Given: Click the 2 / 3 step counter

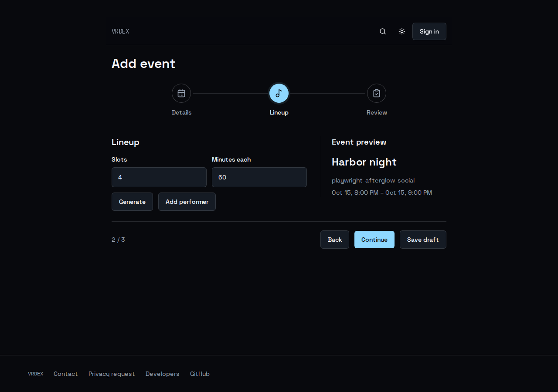Looking at the screenshot, I should pyautogui.click(x=118, y=240).
